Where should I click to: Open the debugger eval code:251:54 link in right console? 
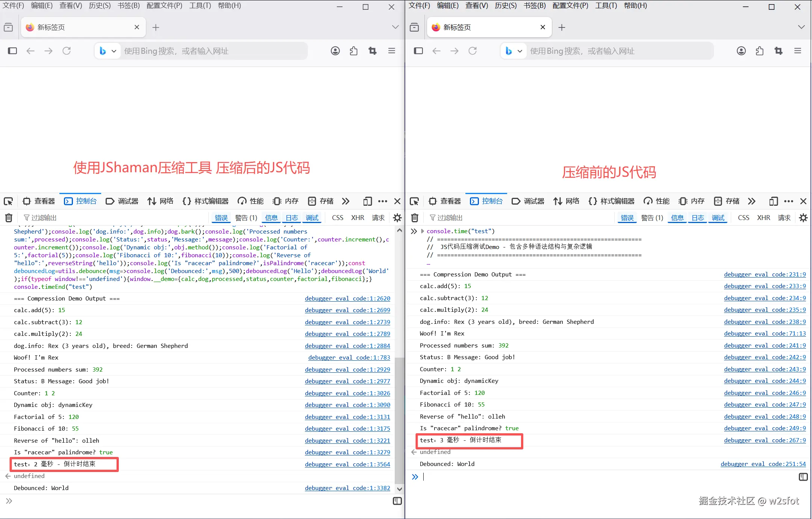(x=763, y=464)
